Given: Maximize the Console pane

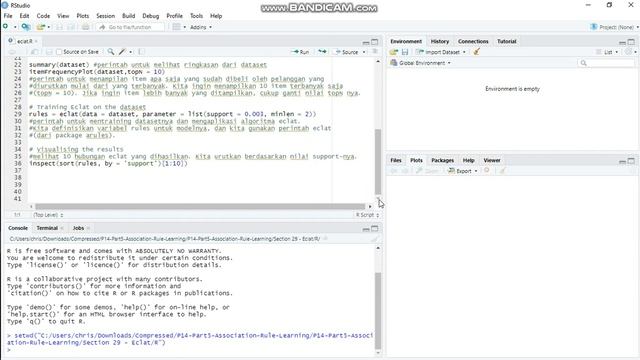Looking at the screenshot, I should coord(375,229).
